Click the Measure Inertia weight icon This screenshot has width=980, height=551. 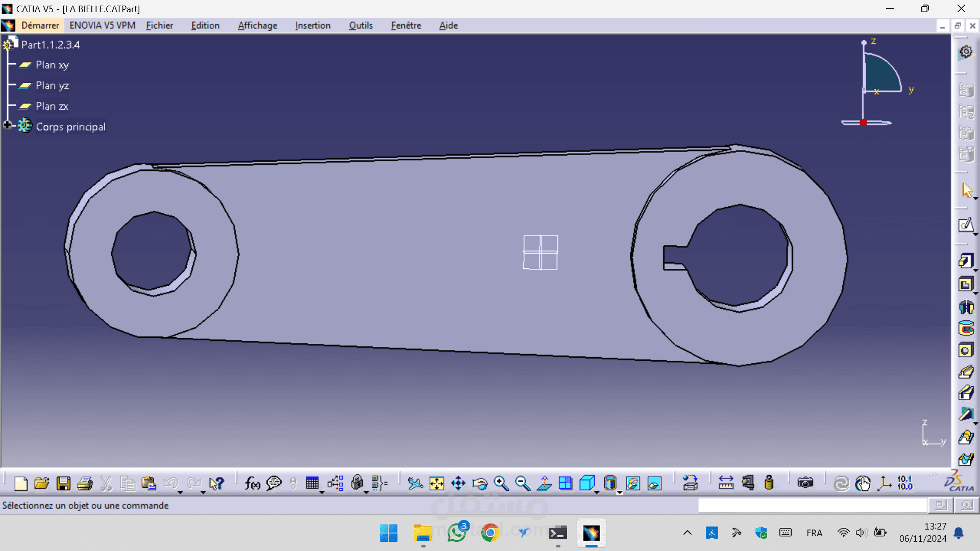(x=769, y=483)
